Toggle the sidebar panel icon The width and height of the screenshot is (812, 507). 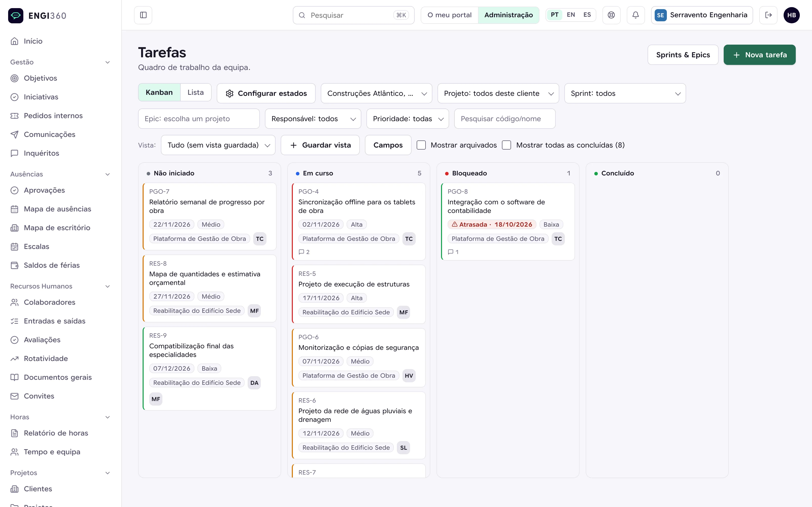click(x=143, y=15)
